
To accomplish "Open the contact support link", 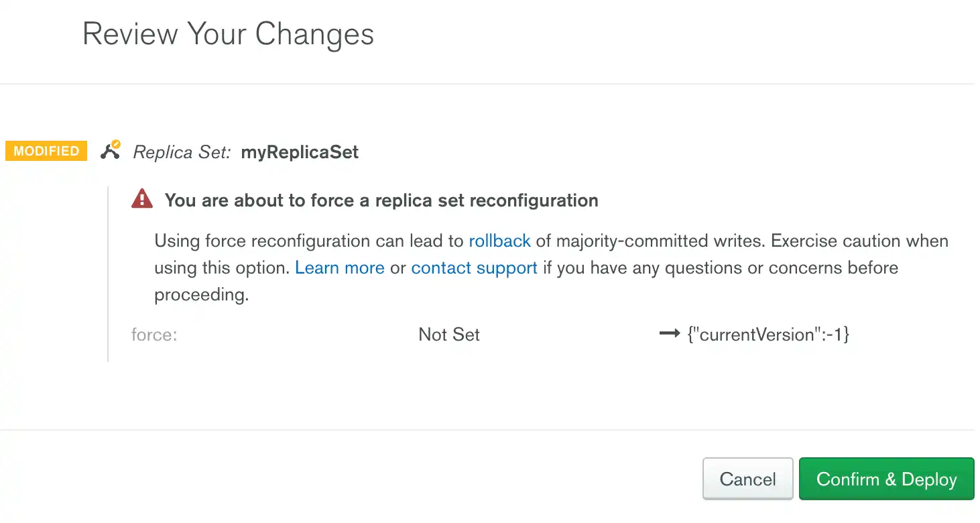I will tap(474, 268).
